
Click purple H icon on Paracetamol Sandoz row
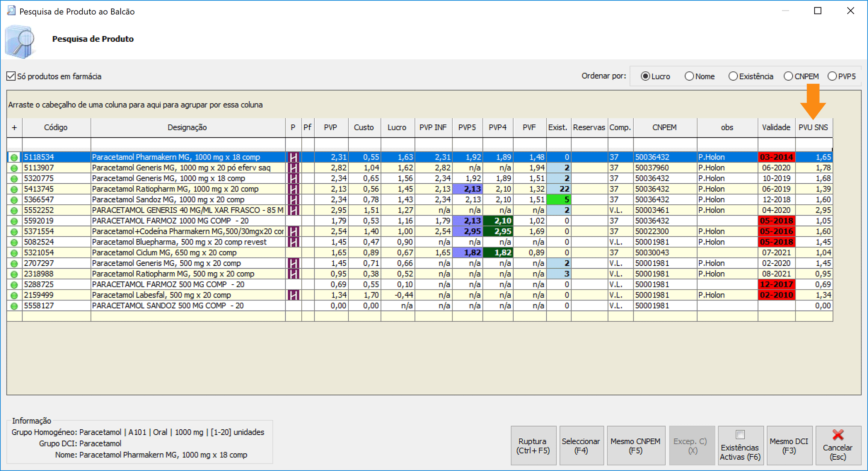coord(293,200)
